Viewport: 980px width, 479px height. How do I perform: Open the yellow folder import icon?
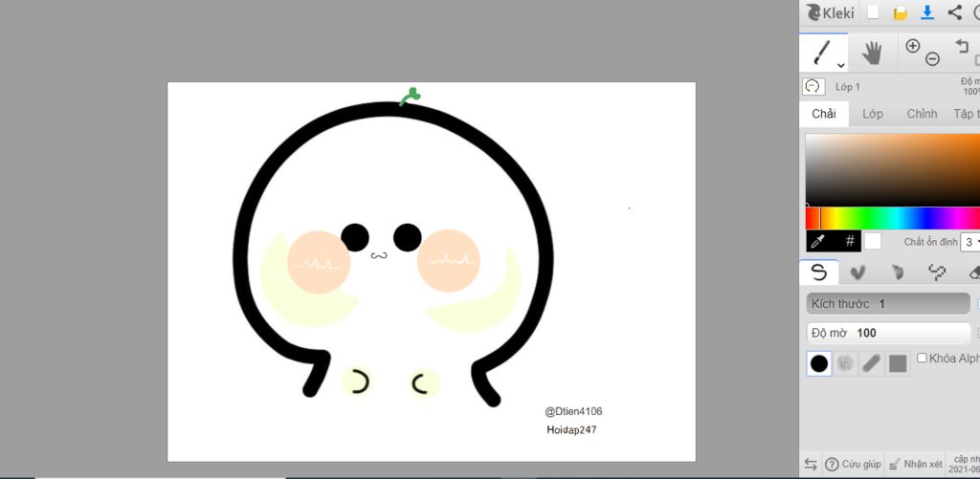pyautogui.click(x=900, y=12)
